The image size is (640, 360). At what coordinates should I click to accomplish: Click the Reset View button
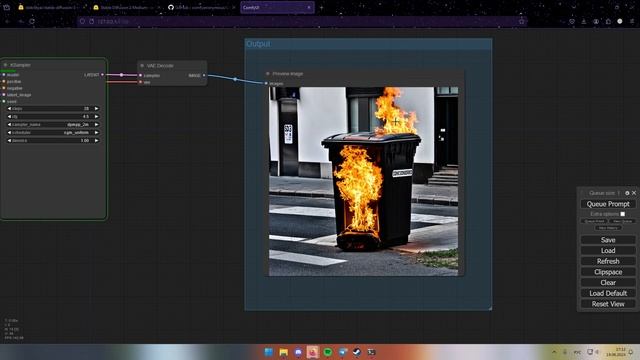(x=608, y=304)
